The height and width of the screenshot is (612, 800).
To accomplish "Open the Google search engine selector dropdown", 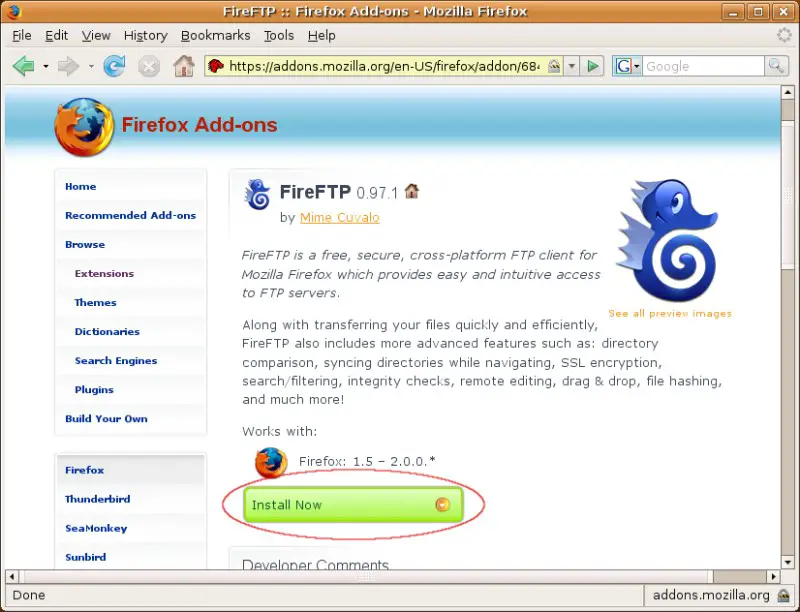I will [627, 66].
